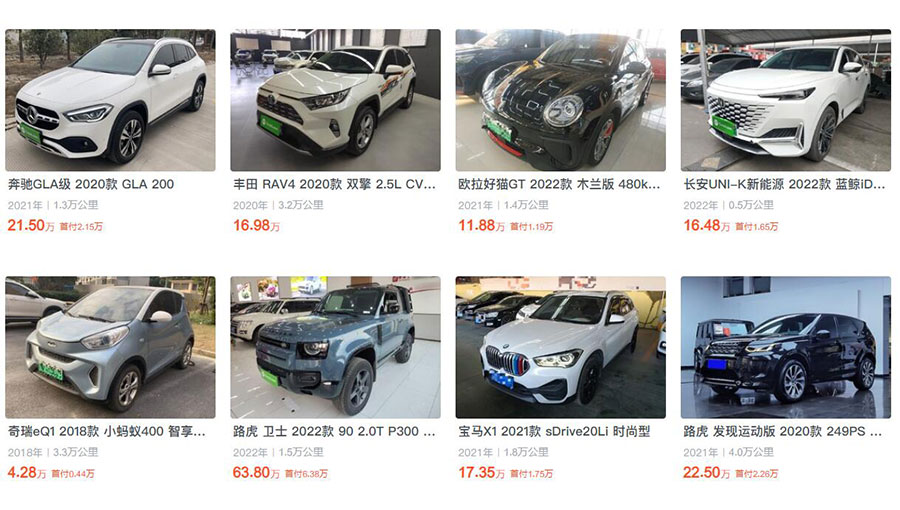Click the 16.98万 price of the RAV4
The image size is (900, 510).
[256, 225]
